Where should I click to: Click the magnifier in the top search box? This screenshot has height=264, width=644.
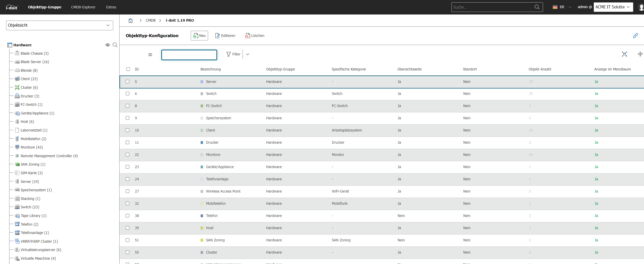click(x=537, y=7)
